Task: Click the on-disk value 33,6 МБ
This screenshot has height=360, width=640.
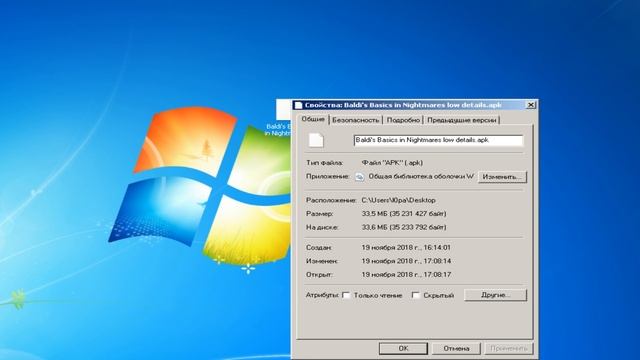Action: click(404, 227)
